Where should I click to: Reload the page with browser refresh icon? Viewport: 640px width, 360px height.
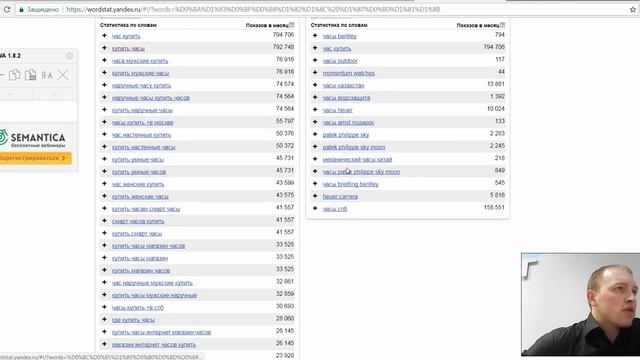pos(7,9)
